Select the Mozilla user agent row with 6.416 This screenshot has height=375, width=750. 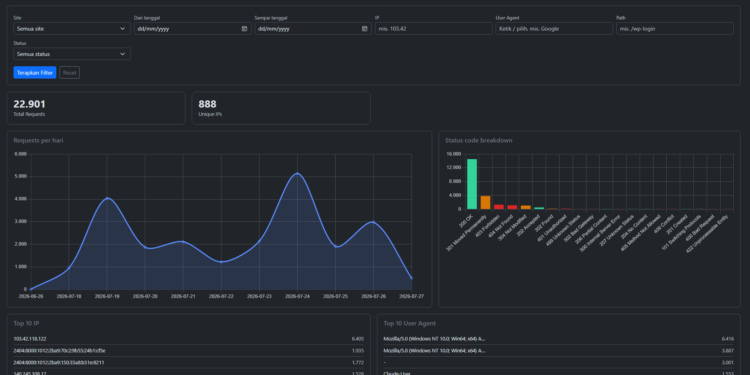559,339
